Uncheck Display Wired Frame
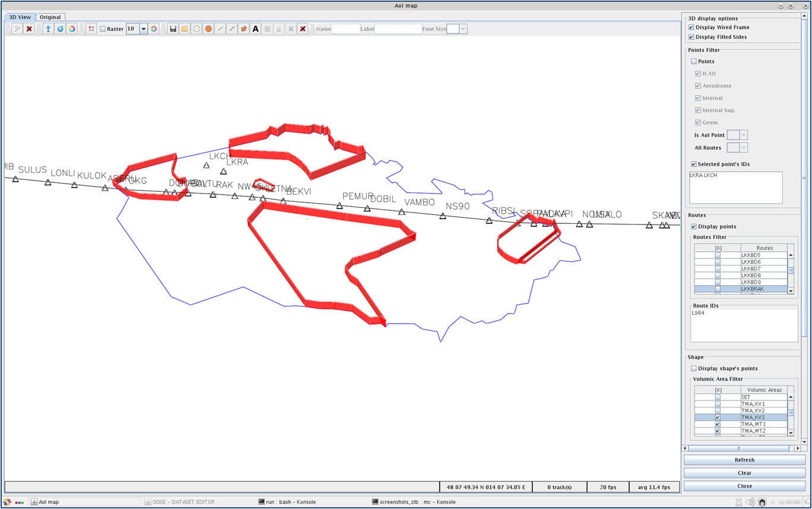The height and width of the screenshot is (509, 812). 691,27
